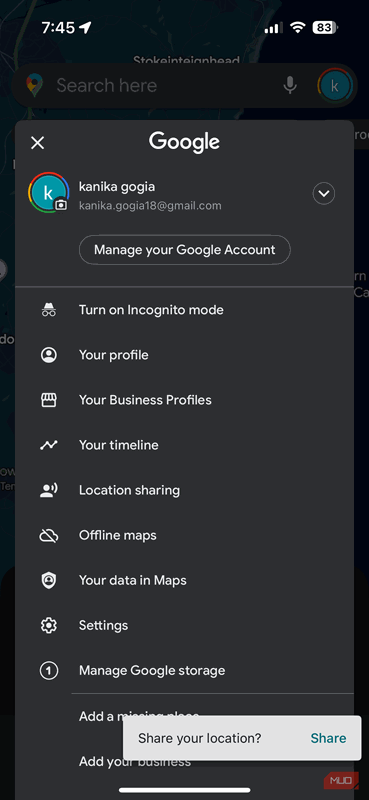The image size is (369, 800).
Task: Tap the battery indicator in status bar
Action: tap(326, 28)
